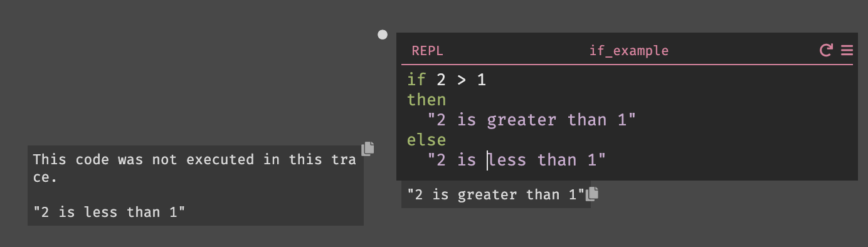Click the word "less" in the else string
This screenshot has width=868, height=247.
pos(507,160)
